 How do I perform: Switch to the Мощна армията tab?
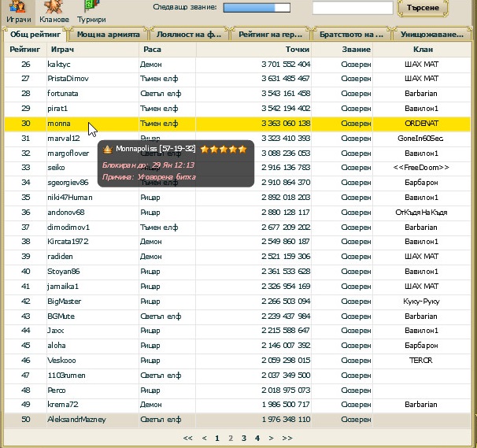[x=109, y=35]
